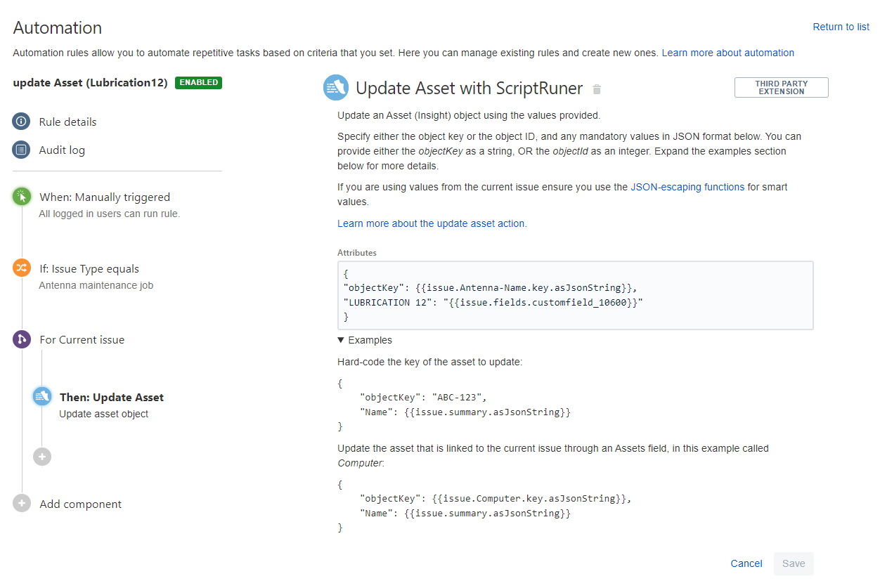Click the green manually triggered trigger icon
This screenshot has width=880, height=588.
(21, 196)
